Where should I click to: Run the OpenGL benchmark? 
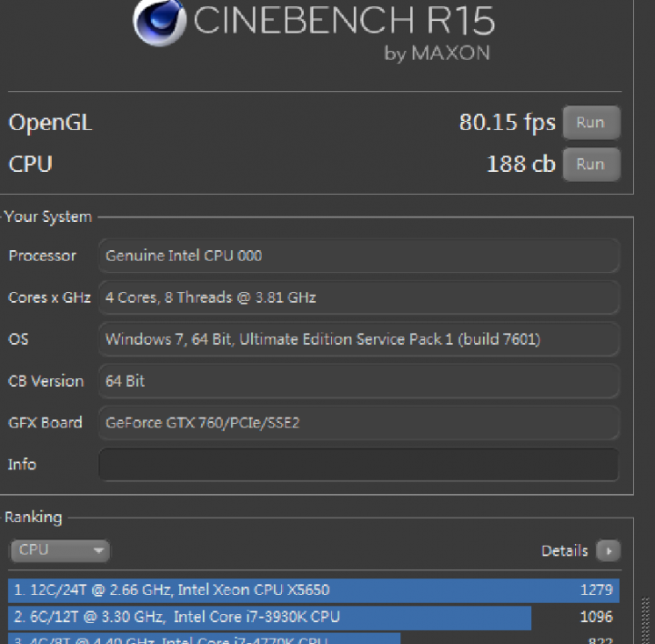pos(591,123)
